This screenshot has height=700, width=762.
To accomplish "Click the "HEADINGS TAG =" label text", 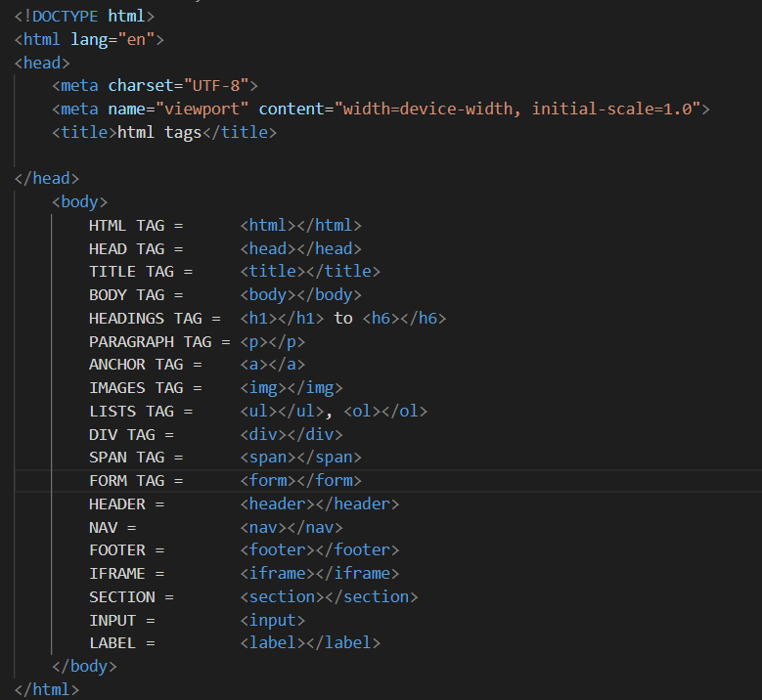I will pos(155,318).
